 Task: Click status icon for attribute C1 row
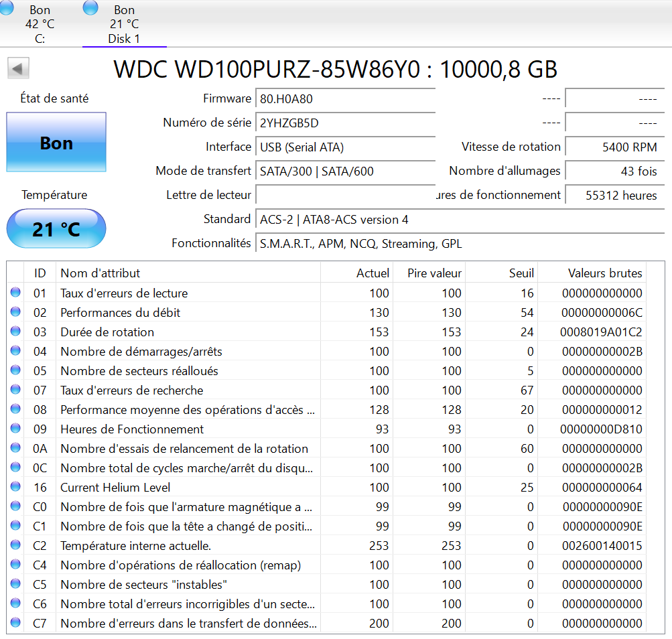(x=15, y=525)
